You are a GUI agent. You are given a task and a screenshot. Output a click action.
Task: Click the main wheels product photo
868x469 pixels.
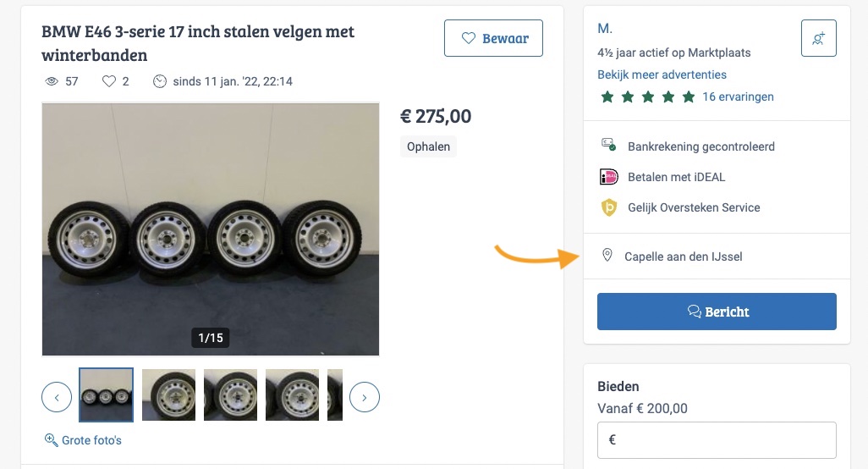(211, 229)
